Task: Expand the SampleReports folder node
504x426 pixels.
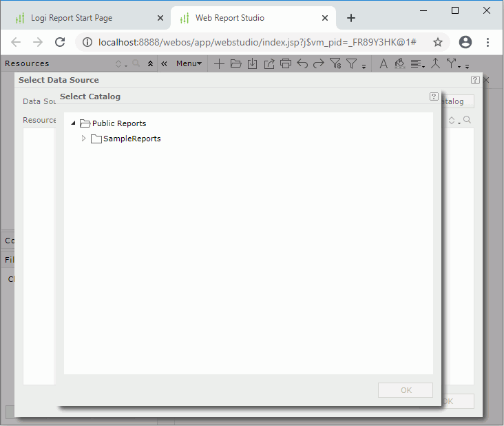Action: [x=84, y=139]
